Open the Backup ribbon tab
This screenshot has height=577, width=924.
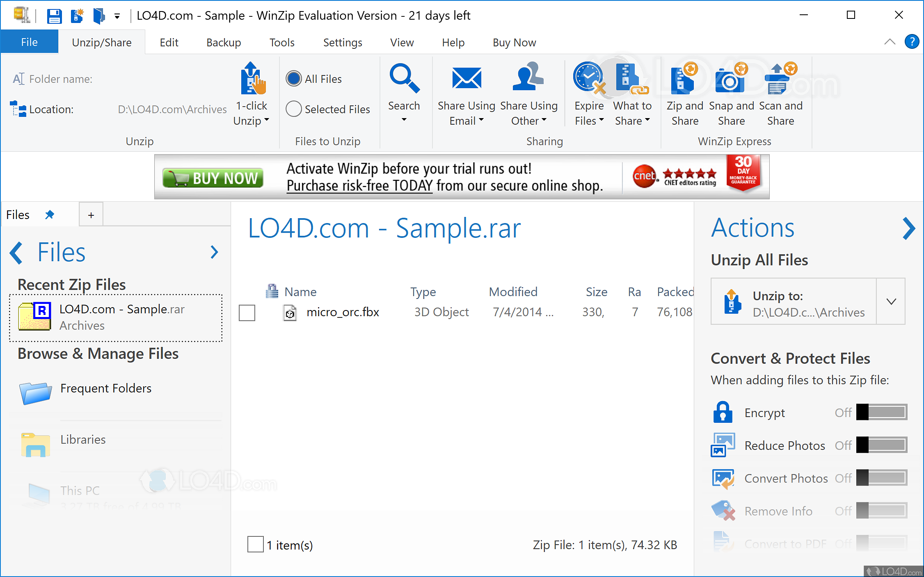click(224, 43)
